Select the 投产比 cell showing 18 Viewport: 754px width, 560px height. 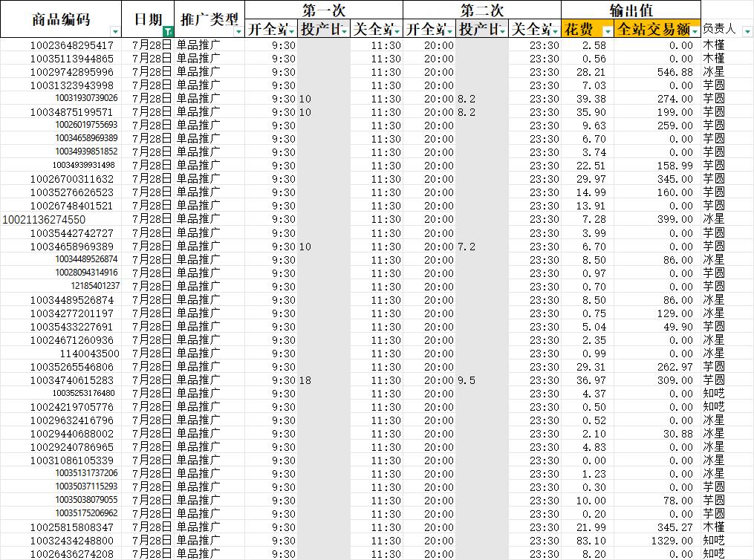(x=324, y=380)
